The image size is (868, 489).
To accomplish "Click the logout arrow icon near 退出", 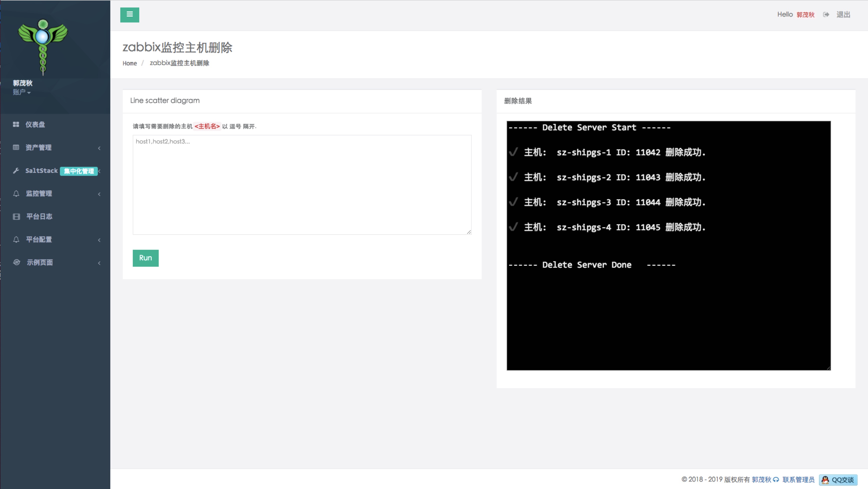I will pyautogui.click(x=826, y=14).
